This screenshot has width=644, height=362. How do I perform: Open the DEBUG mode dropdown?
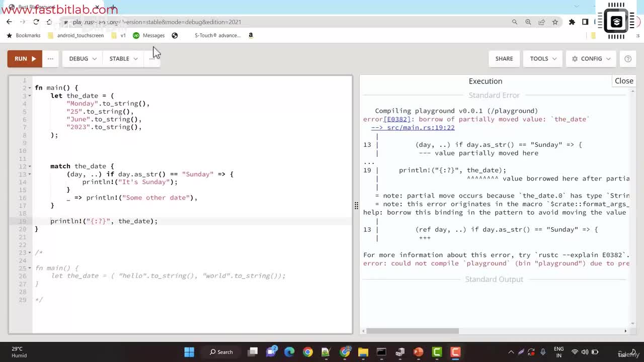(83, 58)
